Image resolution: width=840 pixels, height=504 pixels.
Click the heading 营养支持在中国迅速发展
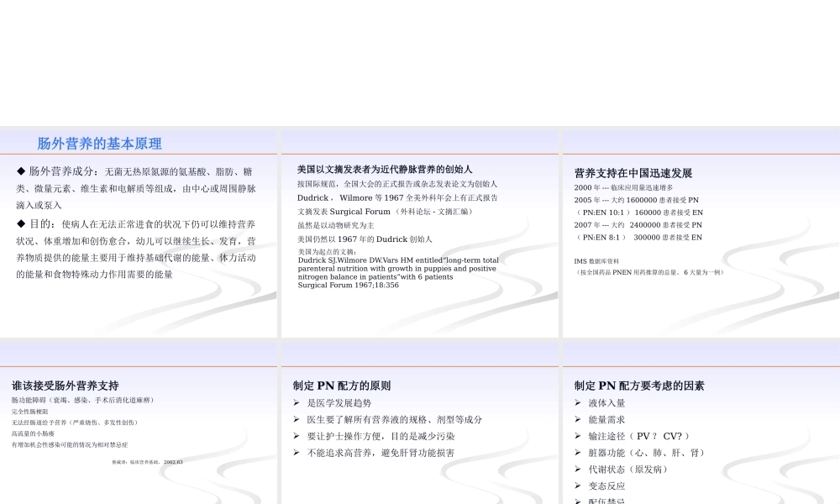632,172
